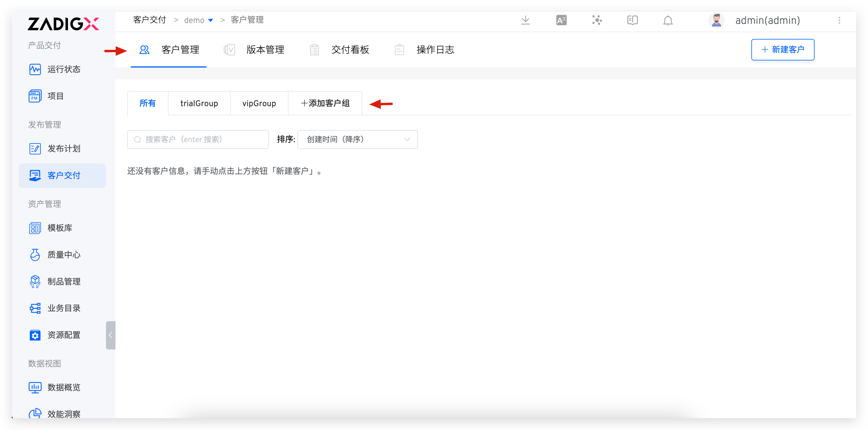Screen dimensions: 868x430
Task: Collapse the left sidebar panel
Action: pos(110,335)
